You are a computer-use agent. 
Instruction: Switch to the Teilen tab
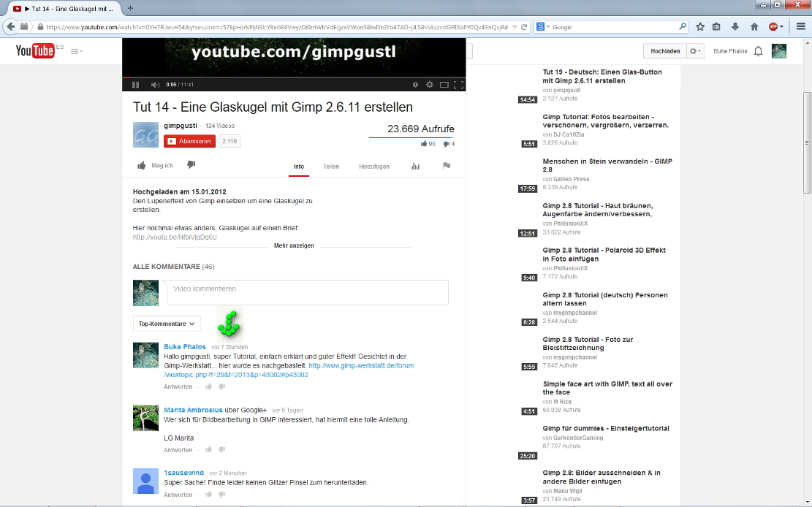click(331, 167)
